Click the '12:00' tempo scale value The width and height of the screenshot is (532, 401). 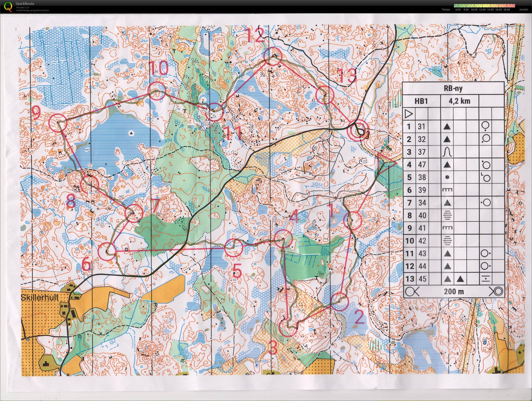[482, 10]
